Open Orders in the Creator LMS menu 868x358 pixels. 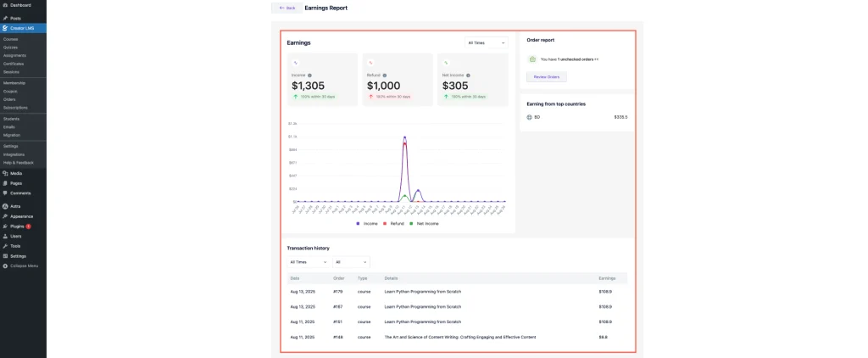(9, 99)
